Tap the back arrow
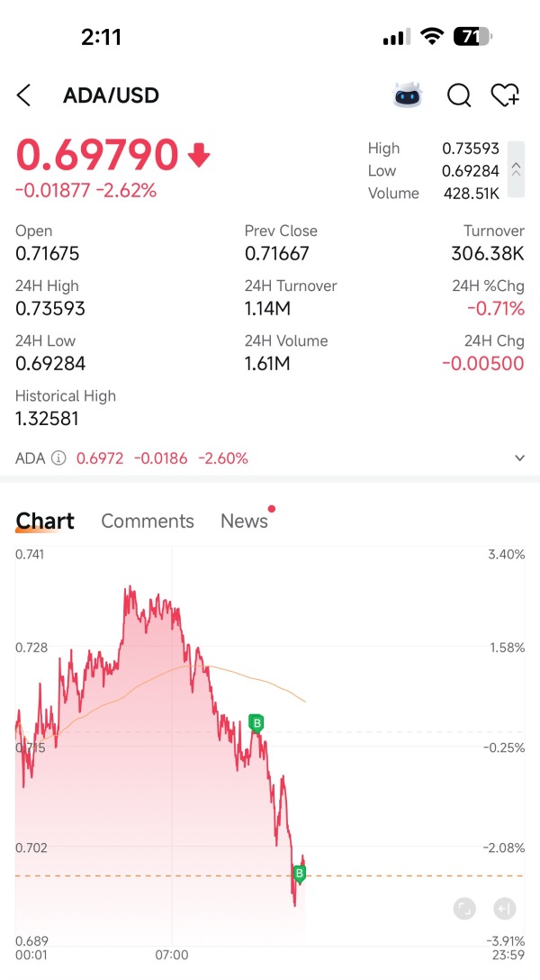This screenshot has width=540, height=980. (24, 95)
